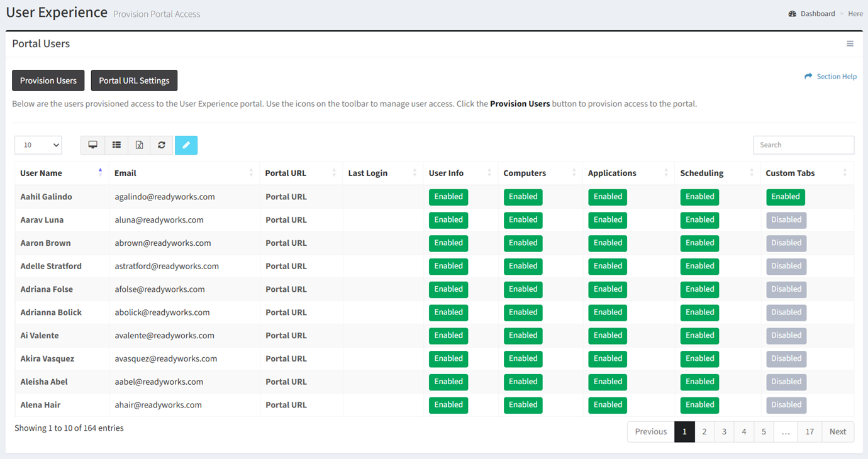Toggle Applications badge for Adriana Folse
The height and width of the screenshot is (459, 868).
coord(608,289)
